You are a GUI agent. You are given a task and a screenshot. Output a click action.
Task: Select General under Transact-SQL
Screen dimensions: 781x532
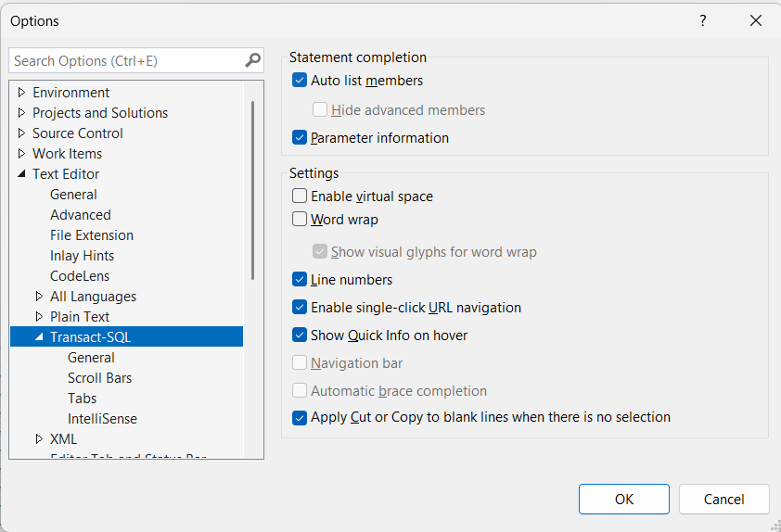pyautogui.click(x=91, y=358)
